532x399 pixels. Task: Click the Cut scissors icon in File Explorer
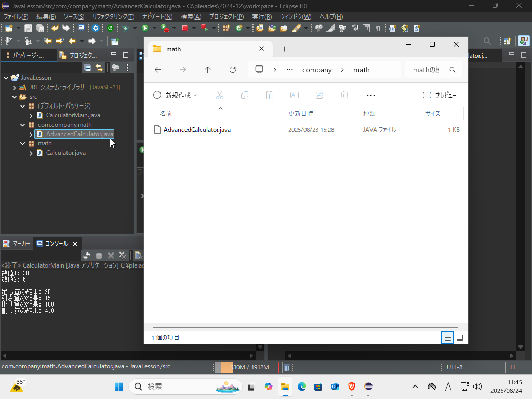220,96
